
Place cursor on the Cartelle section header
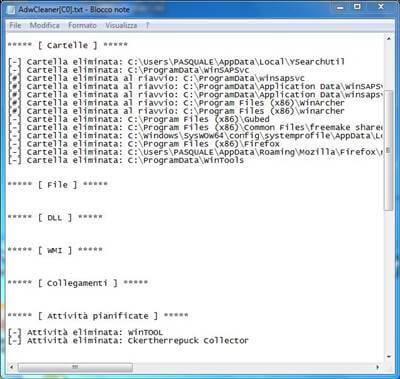point(68,45)
